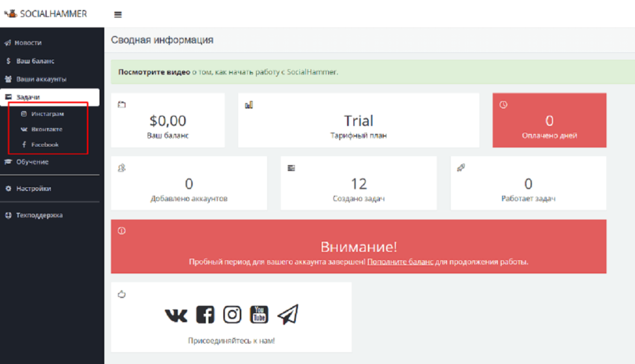
Task: Select Вконтакте under Задачи
Action: click(47, 130)
